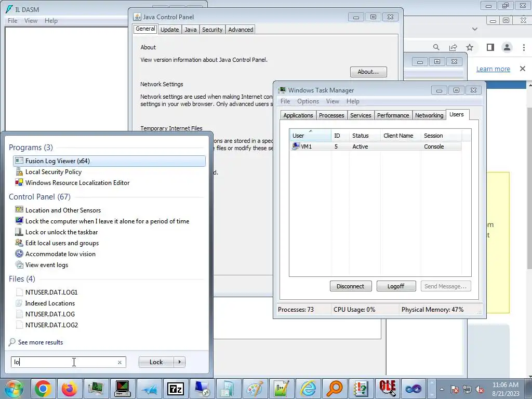Open Chrome three-dot menu
Screen dimensions: 532x399
tap(524, 47)
